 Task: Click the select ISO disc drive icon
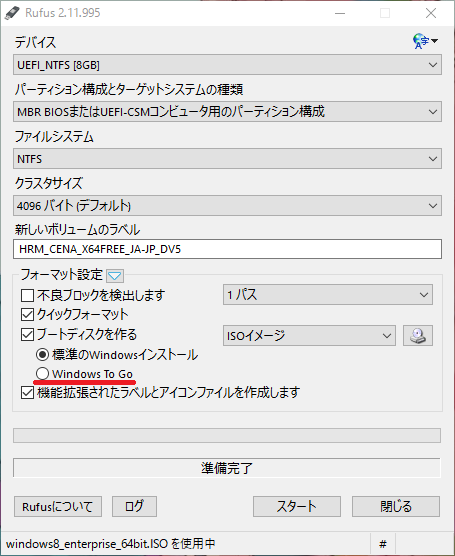(418, 335)
